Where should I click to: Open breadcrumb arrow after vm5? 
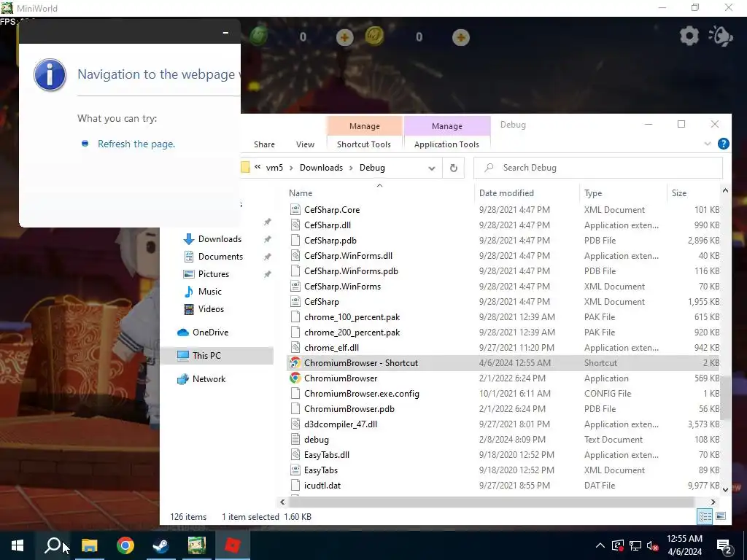click(291, 168)
